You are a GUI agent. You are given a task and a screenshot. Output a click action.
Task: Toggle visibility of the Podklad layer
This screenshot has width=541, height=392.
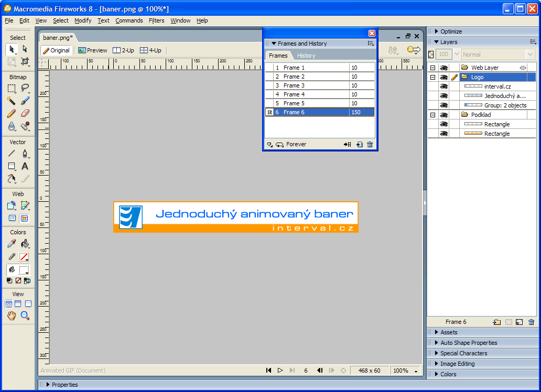443,115
